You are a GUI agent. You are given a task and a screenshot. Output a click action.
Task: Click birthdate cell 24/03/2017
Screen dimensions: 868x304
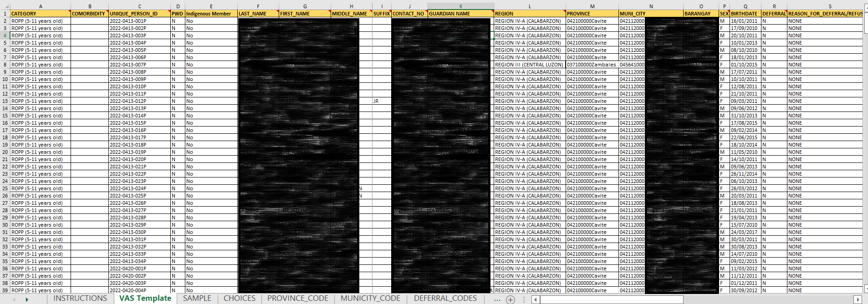click(x=745, y=232)
